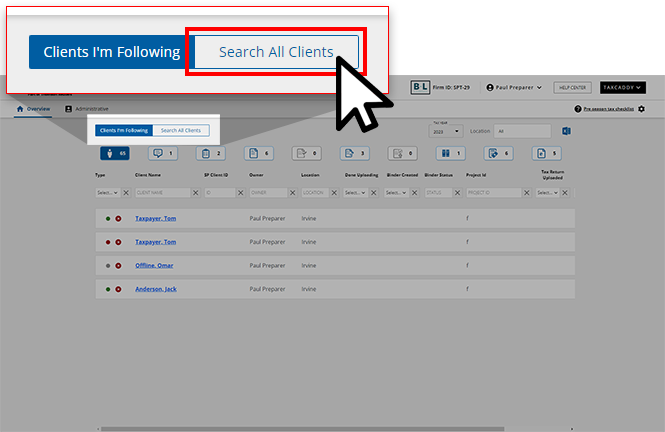This screenshot has height=432, width=665.
Task: Expand the Paul Preparer user menu
Action: 513,88
